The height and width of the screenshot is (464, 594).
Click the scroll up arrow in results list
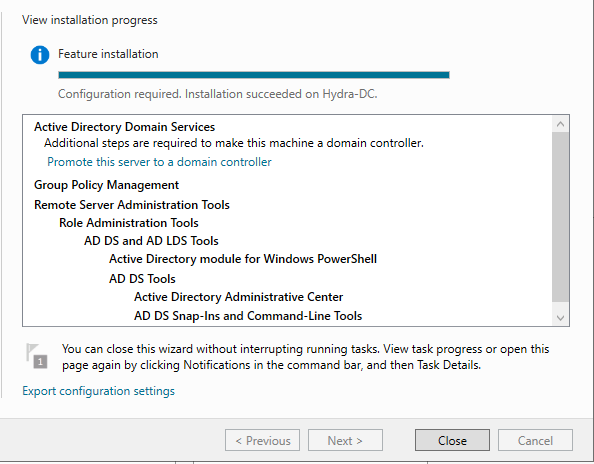pyautogui.click(x=561, y=124)
